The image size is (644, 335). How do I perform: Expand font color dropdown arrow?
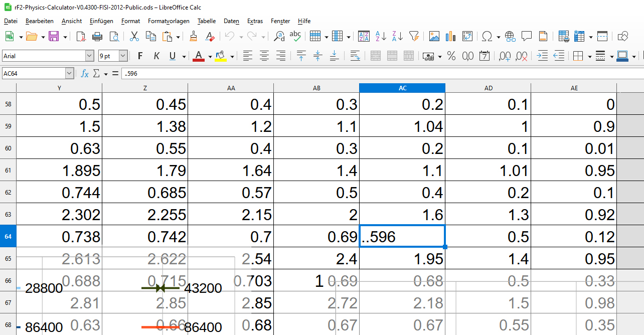209,56
